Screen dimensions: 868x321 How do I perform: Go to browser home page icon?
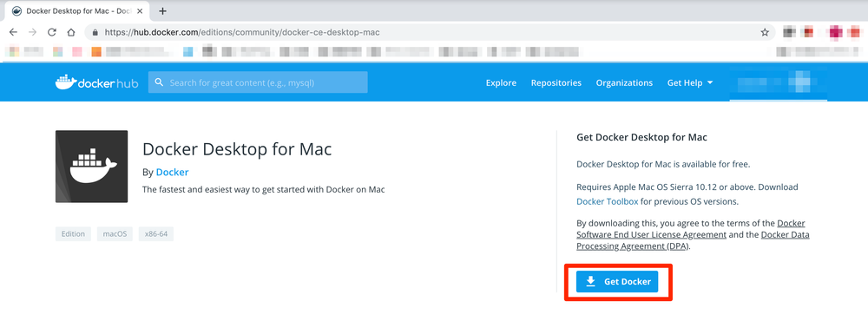click(x=71, y=32)
